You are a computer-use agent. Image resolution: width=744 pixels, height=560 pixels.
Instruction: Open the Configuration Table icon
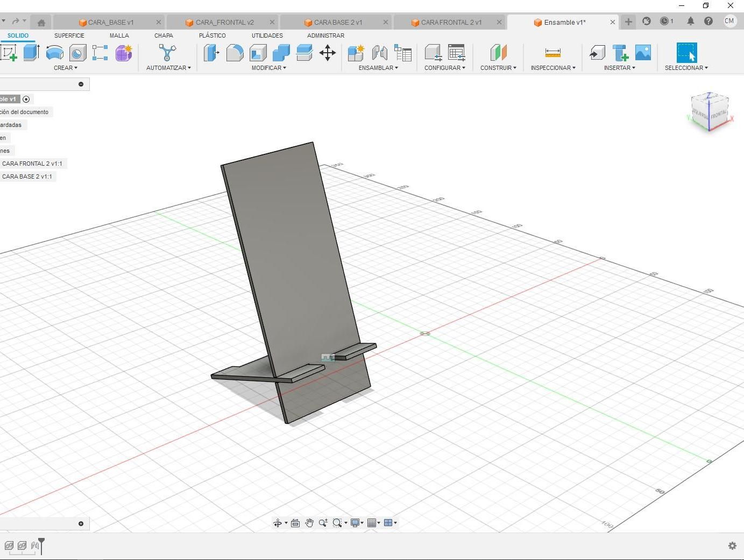pos(456,53)
